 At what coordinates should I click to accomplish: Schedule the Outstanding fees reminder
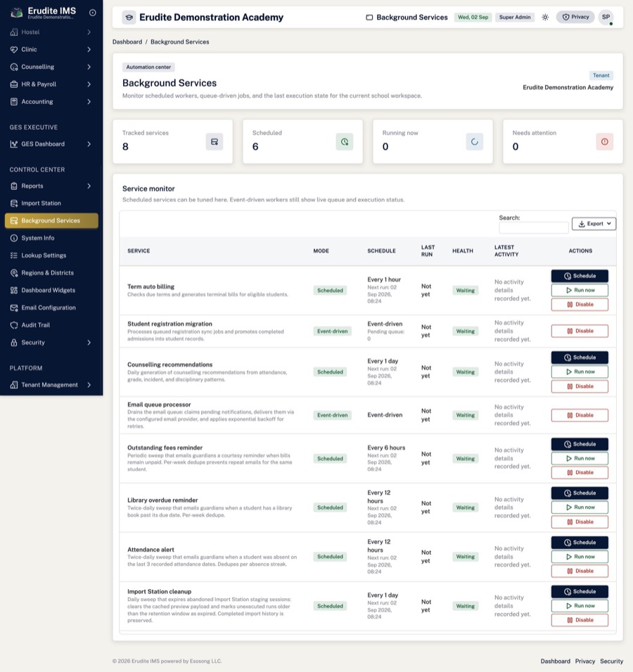[580, 444]
